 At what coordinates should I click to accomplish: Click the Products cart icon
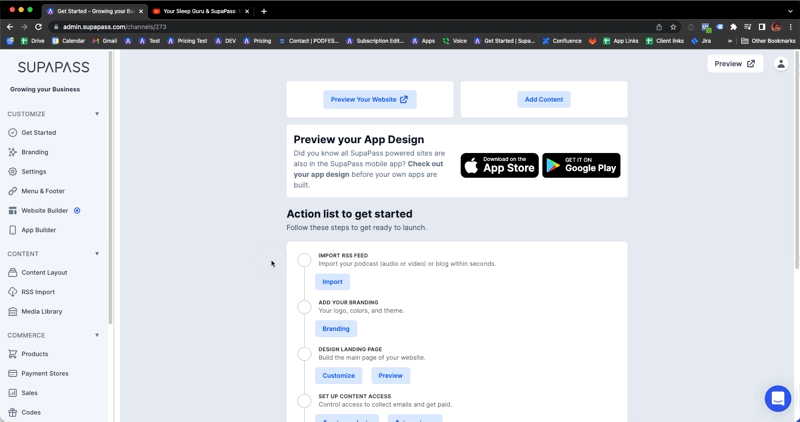point(13,354)
